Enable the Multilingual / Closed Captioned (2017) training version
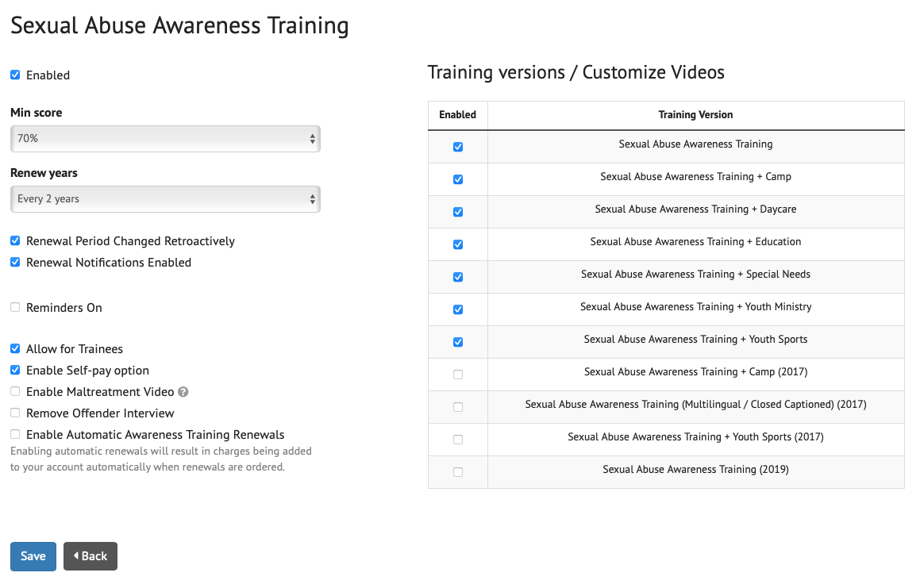This screenshot has height=584, width=924. pos(457,406)
